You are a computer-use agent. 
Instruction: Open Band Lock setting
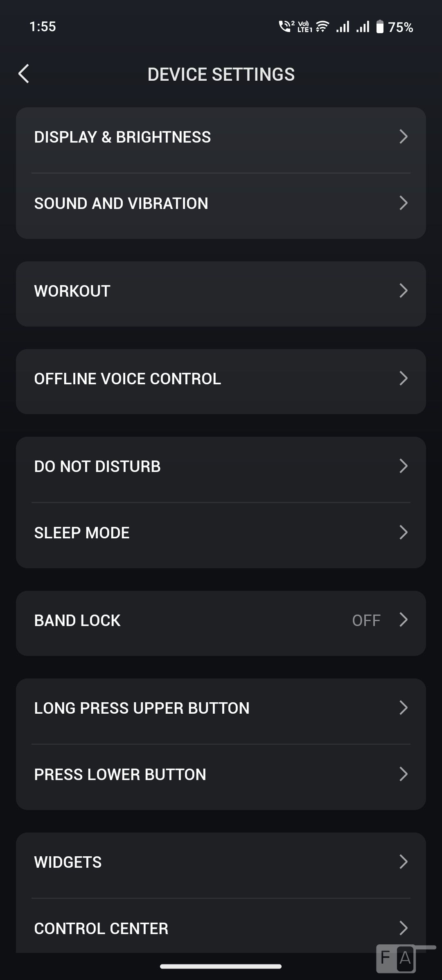(77, 621)
